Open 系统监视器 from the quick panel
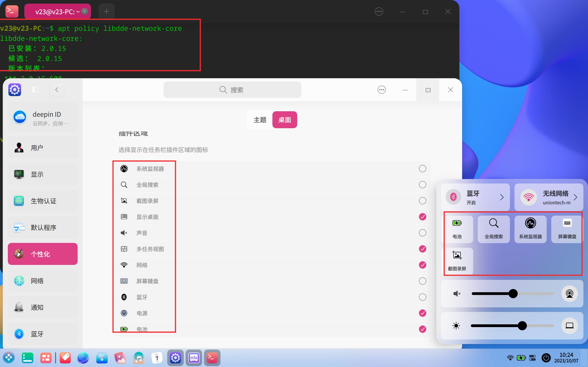Screen dimensions: 588x367 531,228
